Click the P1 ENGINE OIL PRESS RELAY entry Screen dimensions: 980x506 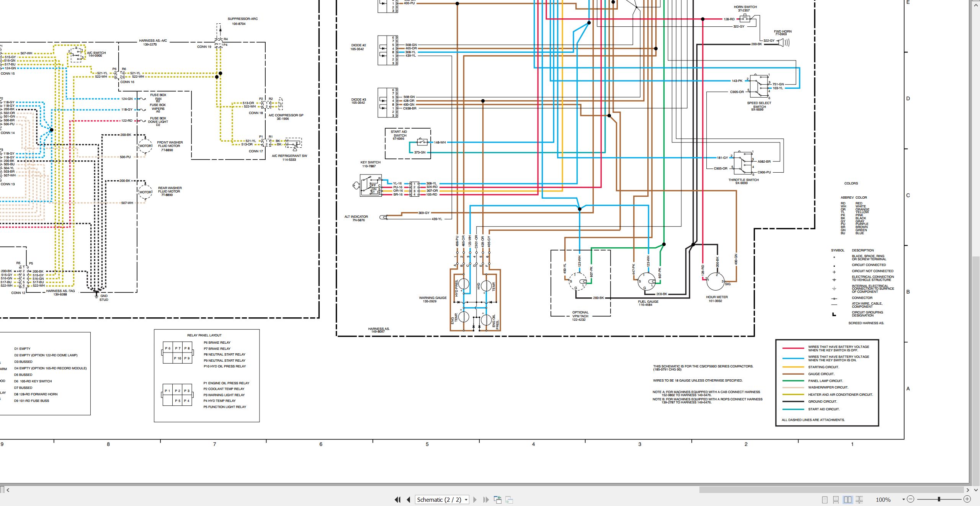tap(226, 383)
